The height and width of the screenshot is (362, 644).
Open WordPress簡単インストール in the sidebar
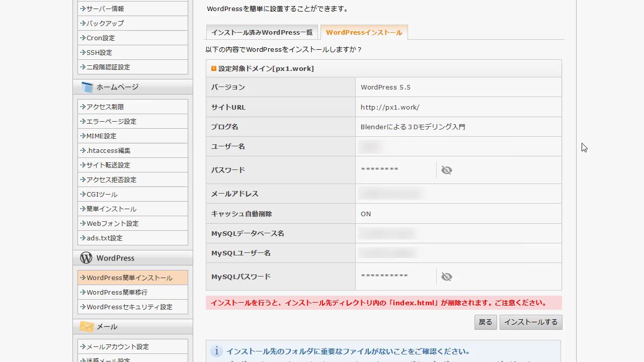tap(129, 278)
